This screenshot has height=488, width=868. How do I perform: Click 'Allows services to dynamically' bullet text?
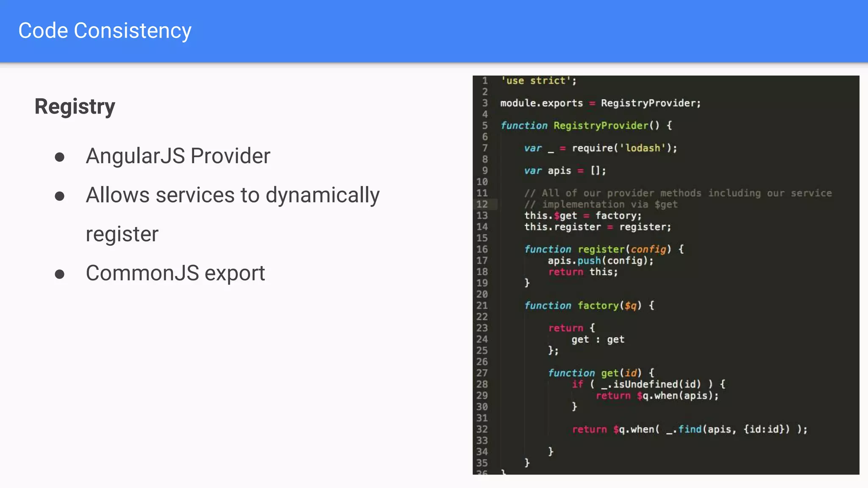[233, 195]
